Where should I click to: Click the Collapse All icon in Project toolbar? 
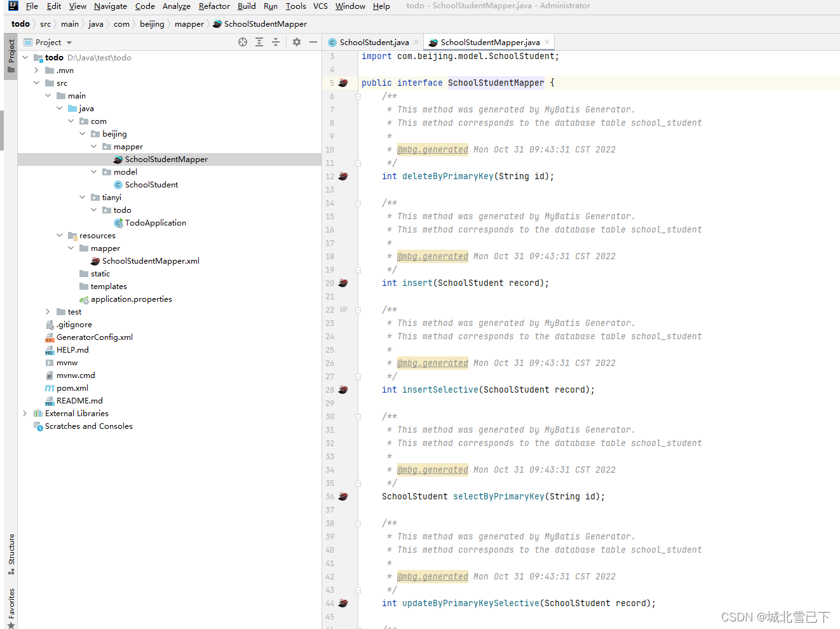[x=274, y=41]
